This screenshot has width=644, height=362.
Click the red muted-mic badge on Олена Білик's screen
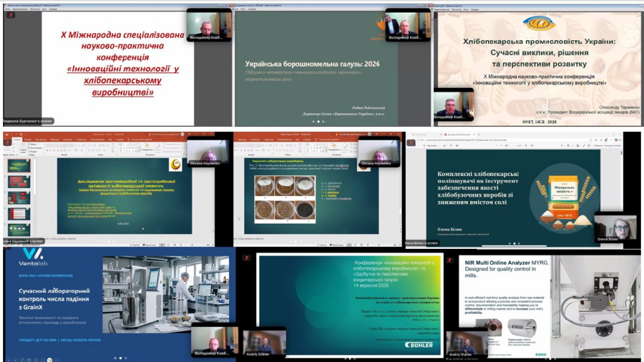click(x=411, y=143)
